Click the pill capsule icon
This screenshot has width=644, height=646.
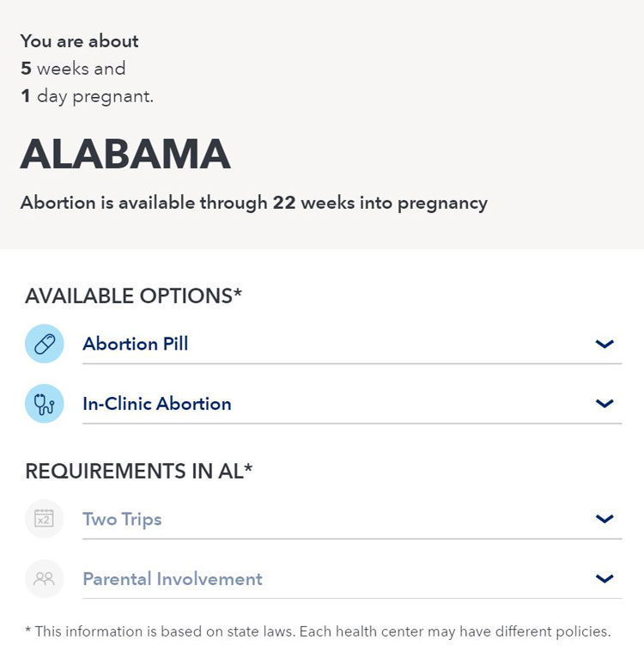tap(45, 344)
